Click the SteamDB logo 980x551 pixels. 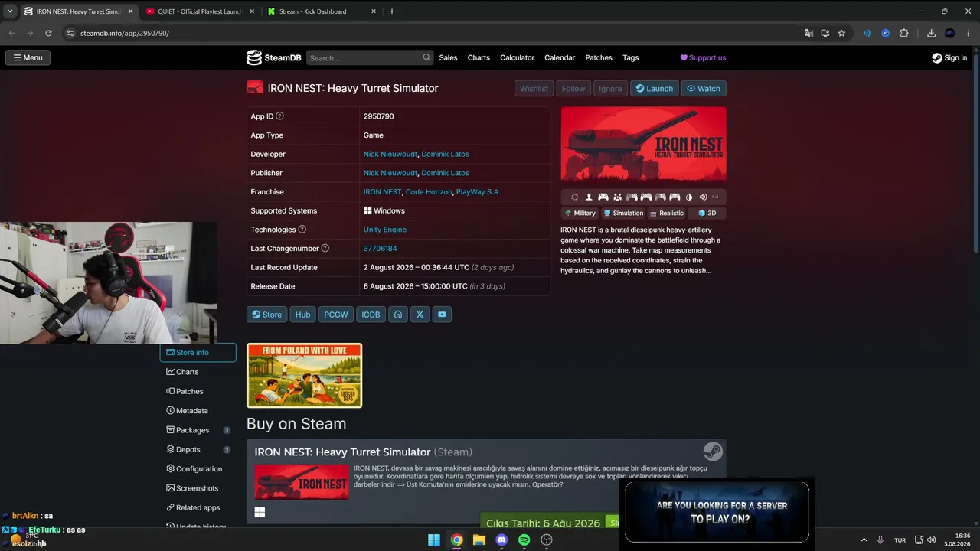pyautogui.click(x=273, y=57)
